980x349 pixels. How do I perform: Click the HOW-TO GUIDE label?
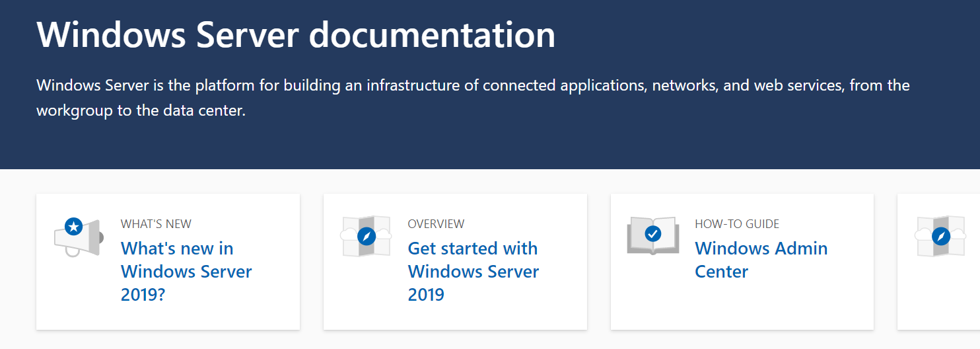pos(737,224)
